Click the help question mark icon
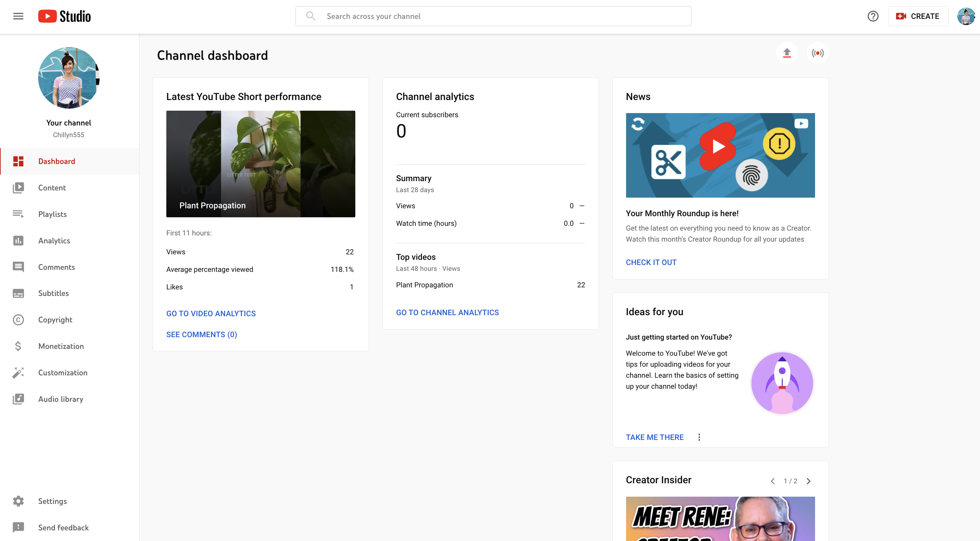Screen dimensions: 980x541 [872, 16]
